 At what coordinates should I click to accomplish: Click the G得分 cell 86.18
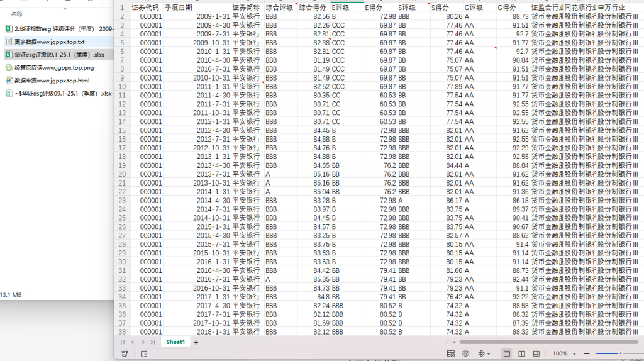(513, 201)
